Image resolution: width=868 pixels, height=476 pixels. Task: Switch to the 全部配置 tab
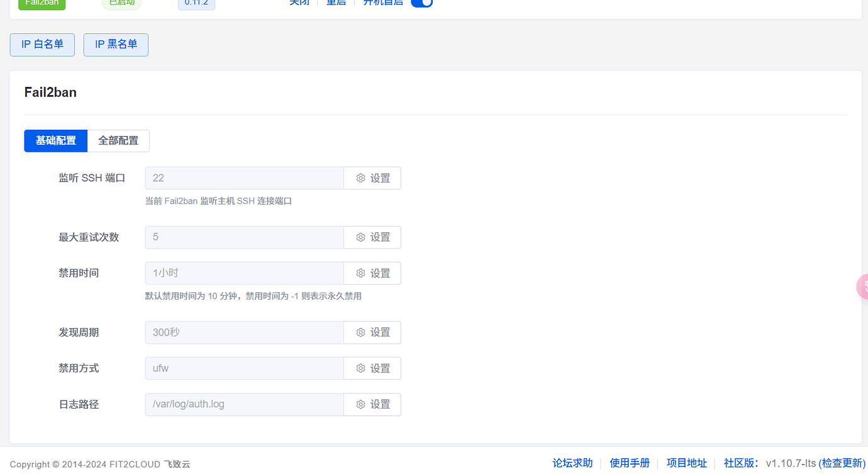coord(118,140)
